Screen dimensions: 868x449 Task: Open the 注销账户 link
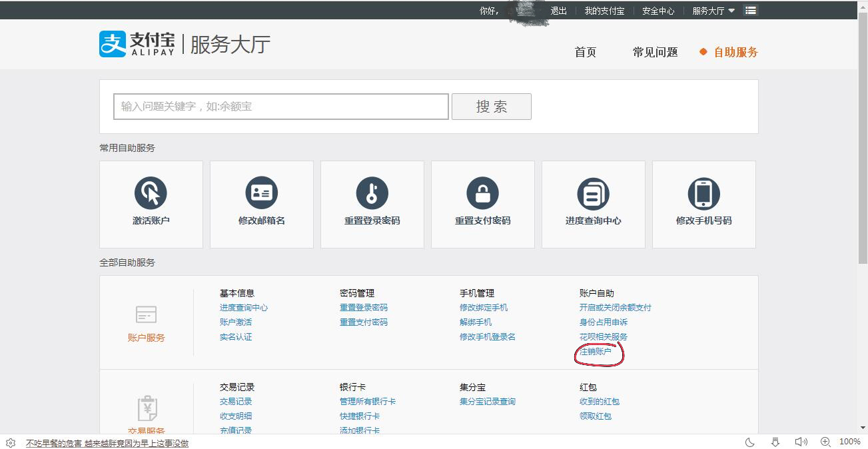596,352
